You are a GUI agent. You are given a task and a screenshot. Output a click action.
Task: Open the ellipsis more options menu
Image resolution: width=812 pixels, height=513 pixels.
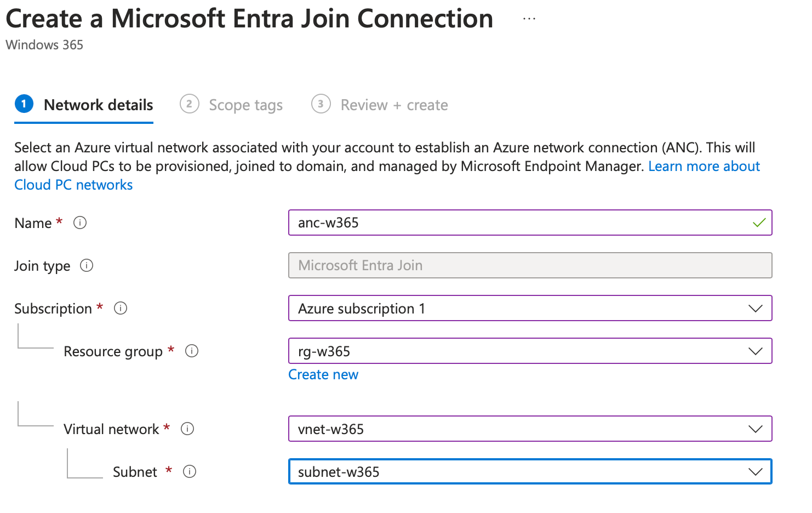529,19
